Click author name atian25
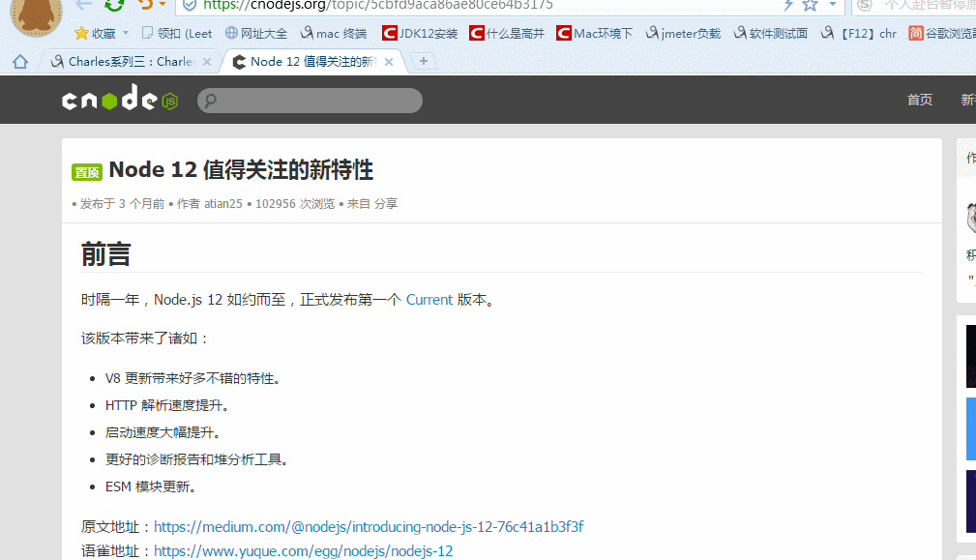This screenshot has width=976, height=560. point(222,203)
